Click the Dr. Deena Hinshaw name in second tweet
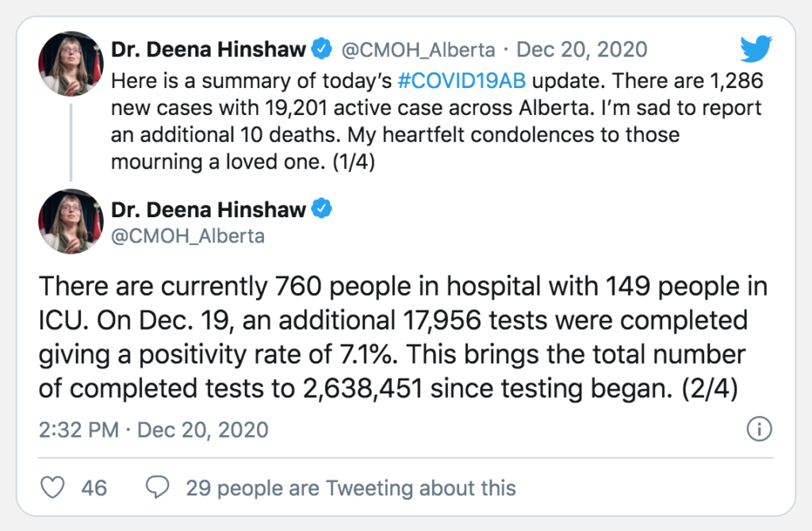Image resolution: width=812 pixels, height=531 pixels. 208,210
